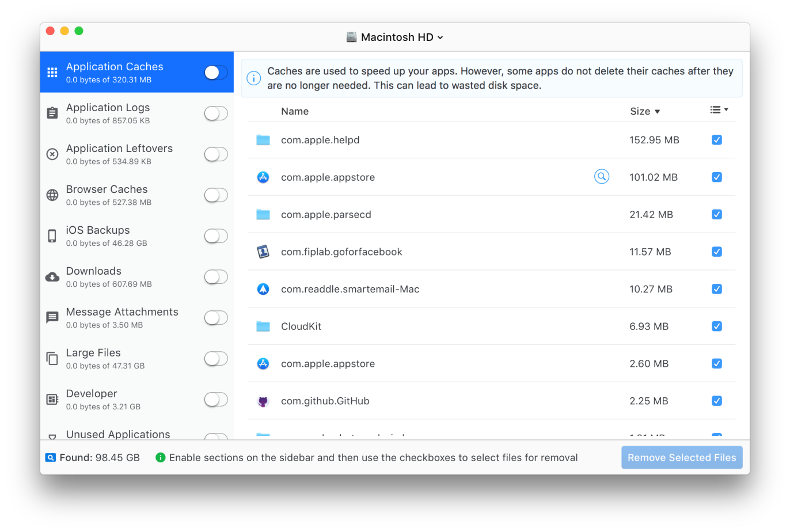This screenshot has width=790, height=532.
Task: Click the Large Files copy icon
Action: click(x=52, y=359)
